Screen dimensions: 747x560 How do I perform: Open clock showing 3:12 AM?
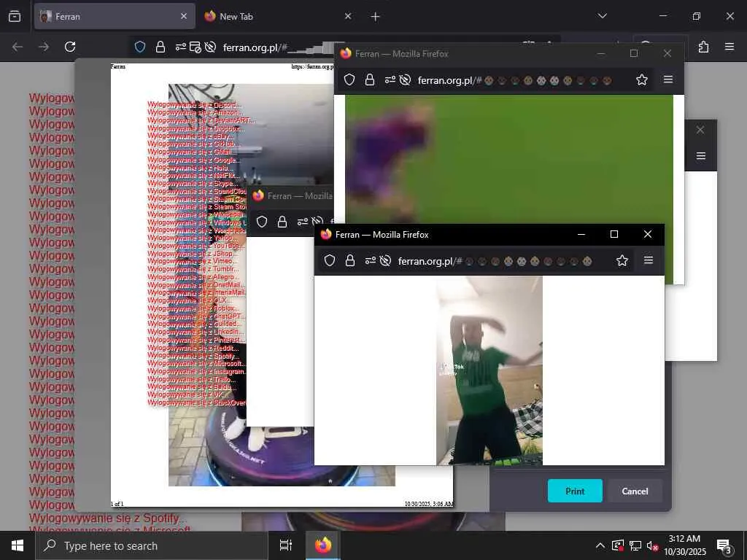click(685, 545)
